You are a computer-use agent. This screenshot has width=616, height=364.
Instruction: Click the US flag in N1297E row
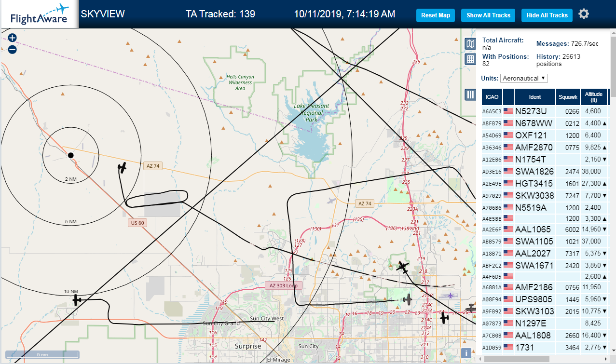coord(508,323)
